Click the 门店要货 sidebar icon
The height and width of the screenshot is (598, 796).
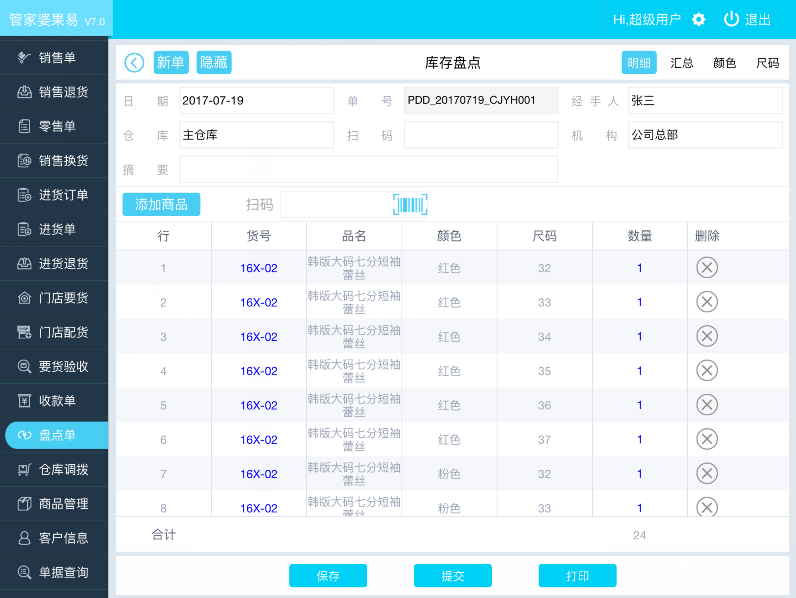24,298
